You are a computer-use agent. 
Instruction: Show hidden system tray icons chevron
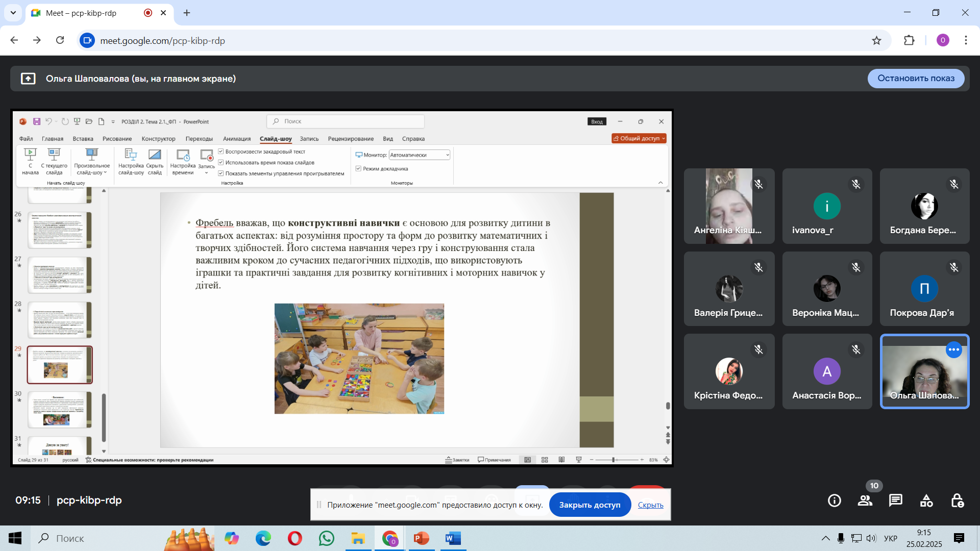(x=825, y=538)
